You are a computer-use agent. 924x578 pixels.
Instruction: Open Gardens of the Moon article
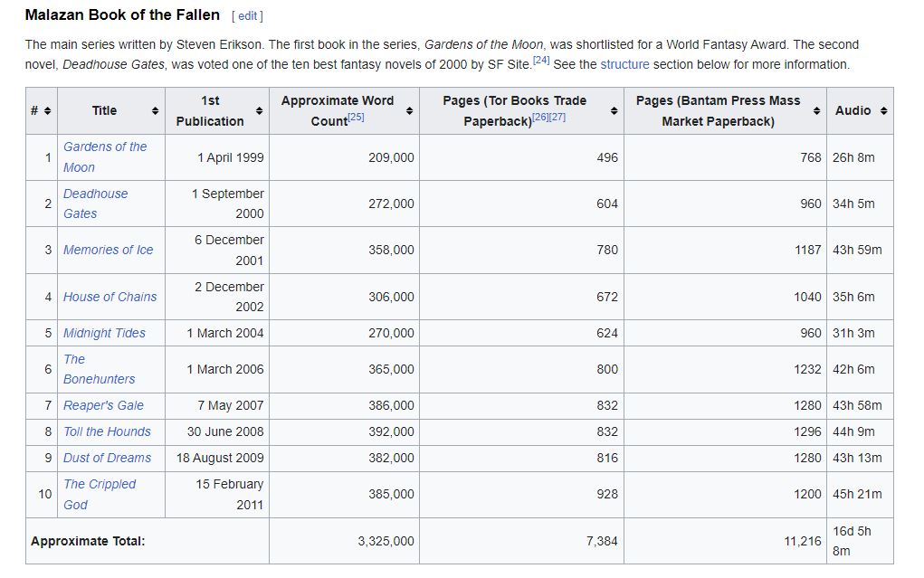coord(104,147)
